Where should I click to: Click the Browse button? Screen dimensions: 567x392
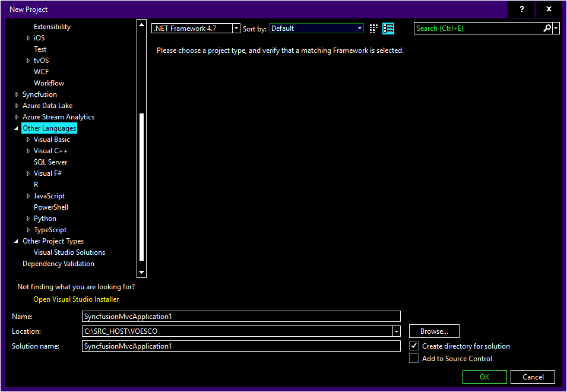pos(433,331)
